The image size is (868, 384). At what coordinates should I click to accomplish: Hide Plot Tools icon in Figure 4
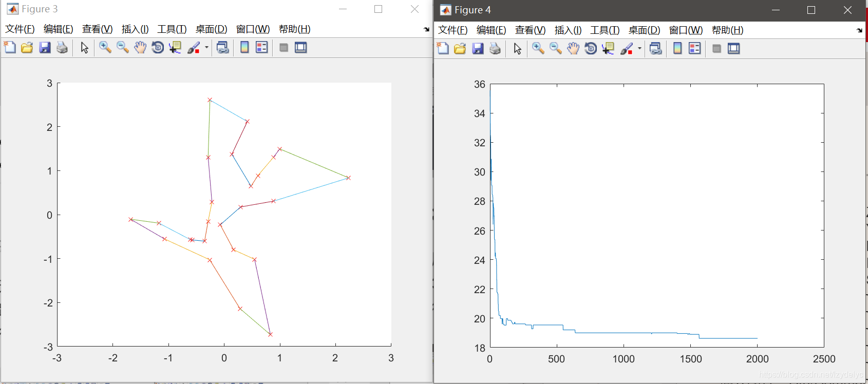(x=716, y=49)
